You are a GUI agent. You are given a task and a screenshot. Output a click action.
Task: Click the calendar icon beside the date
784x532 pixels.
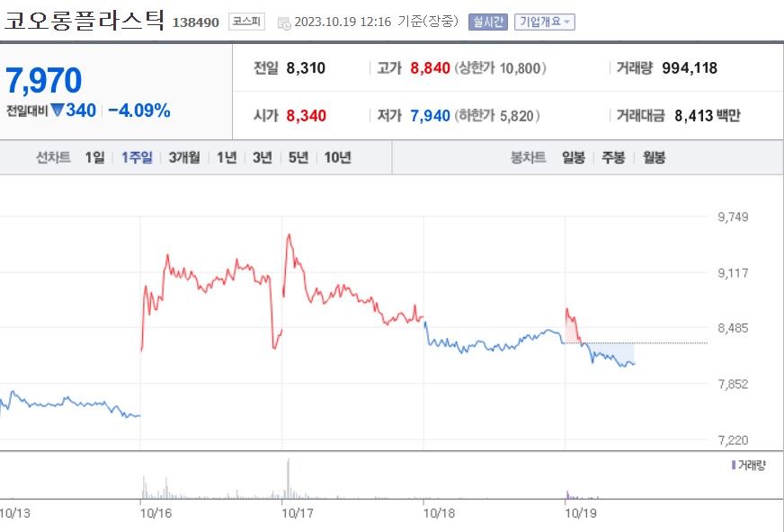pos(283,22)
